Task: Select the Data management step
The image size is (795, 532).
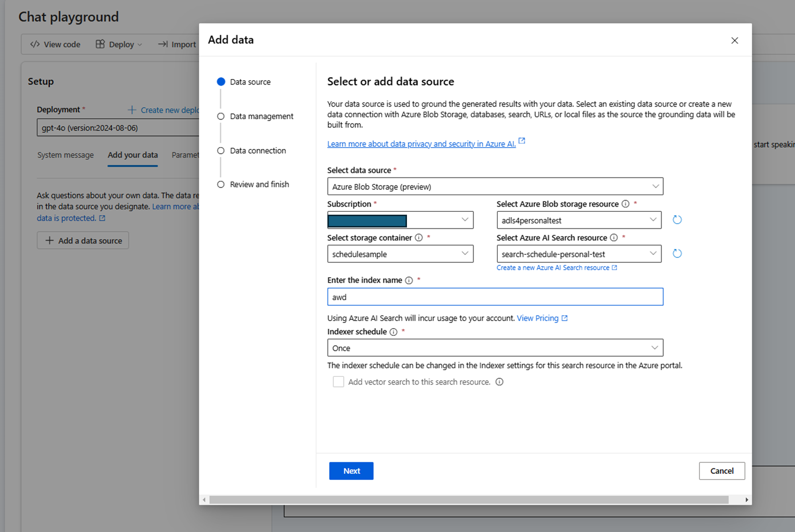Action: point(261,116)
